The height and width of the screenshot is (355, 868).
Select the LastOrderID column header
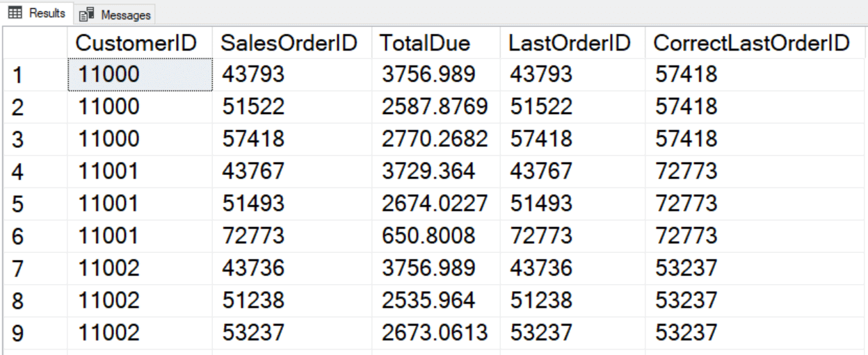(570, 43)
